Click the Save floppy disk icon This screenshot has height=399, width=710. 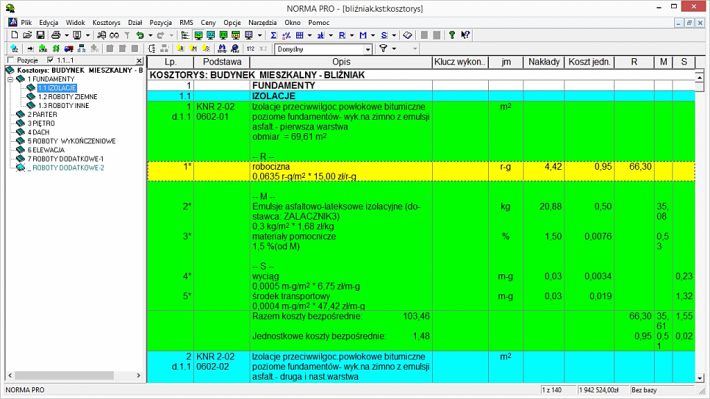pyautogui.click(x=40, y=35)
